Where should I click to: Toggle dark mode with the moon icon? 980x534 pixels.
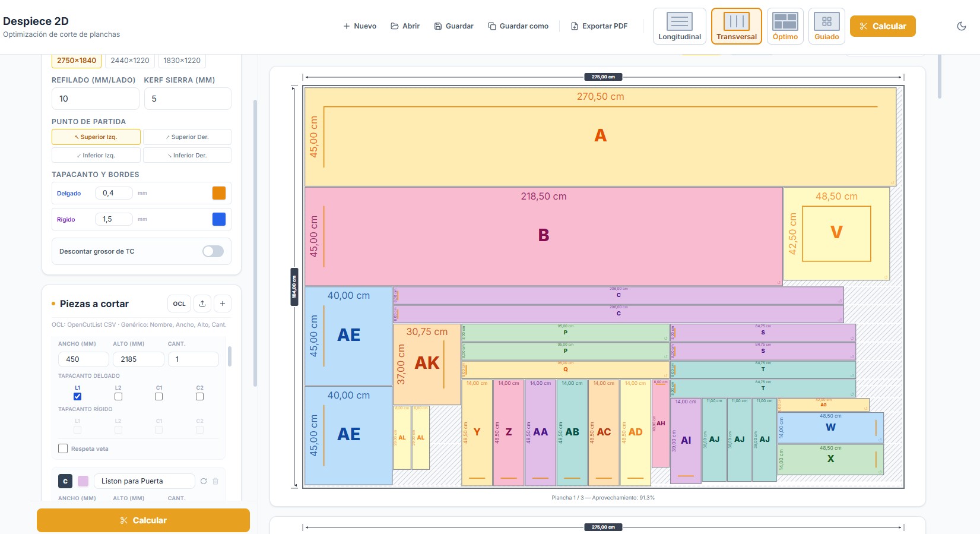(962, 26)
